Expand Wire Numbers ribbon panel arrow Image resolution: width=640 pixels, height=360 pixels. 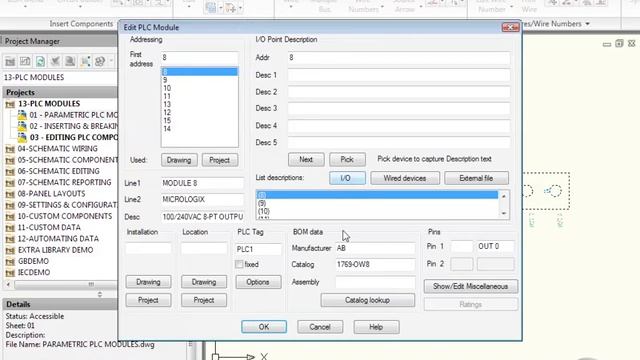(587, 24)
